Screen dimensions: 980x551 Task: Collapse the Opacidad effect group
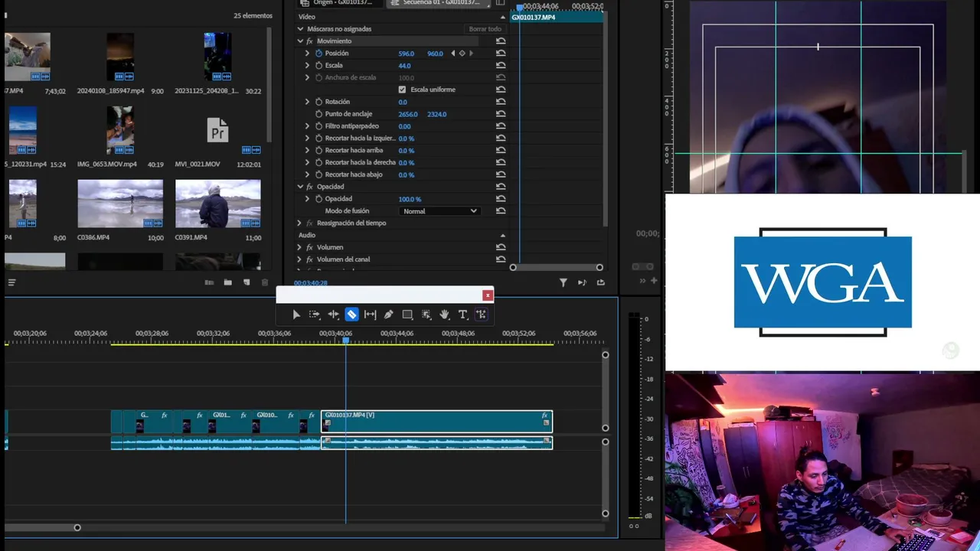point(300,187)
